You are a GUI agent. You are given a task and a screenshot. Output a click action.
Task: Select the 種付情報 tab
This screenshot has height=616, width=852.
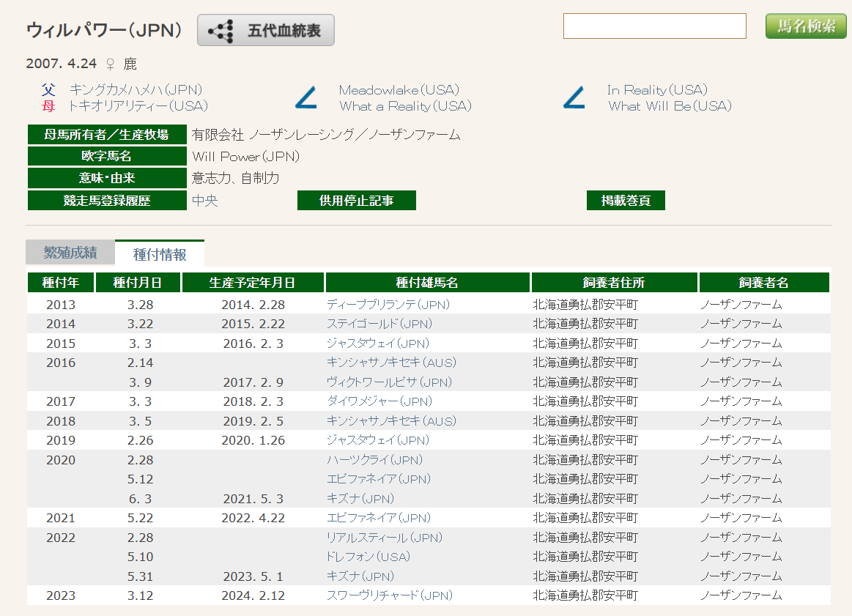(160, 254)
